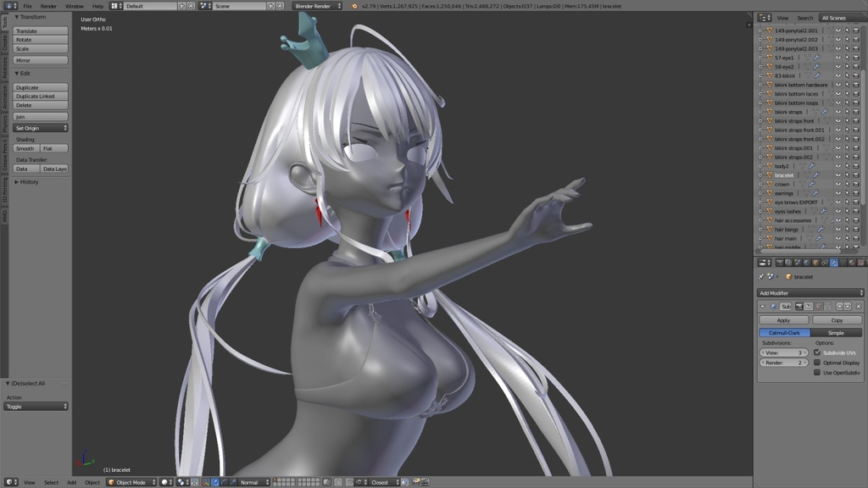Open the Render menu in top bar
Image resolution: width=868 pixels, height=488 pixels.
click(48, 6)
